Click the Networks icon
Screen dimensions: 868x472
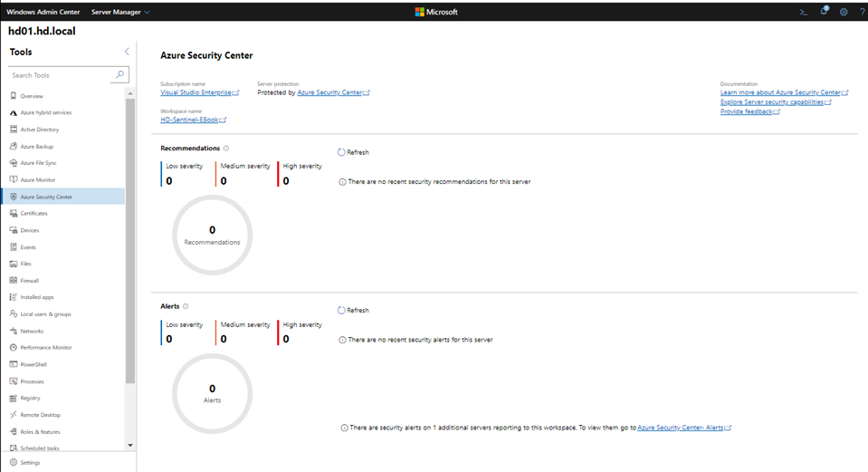coord(14,331)
